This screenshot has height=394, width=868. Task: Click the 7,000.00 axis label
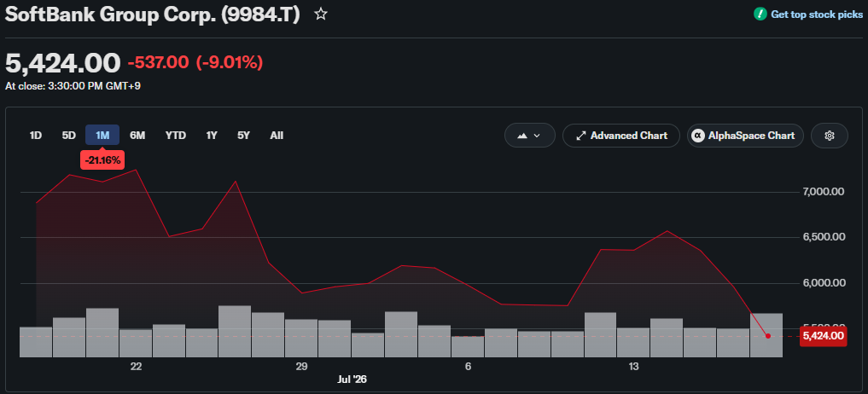click(x=823, y=192)
